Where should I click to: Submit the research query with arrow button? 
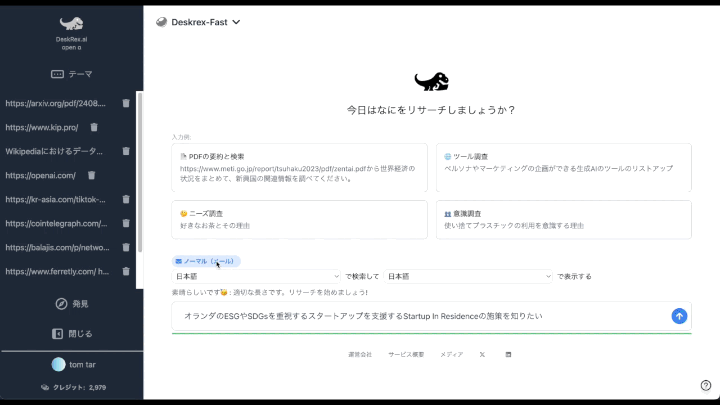point(679,316)
